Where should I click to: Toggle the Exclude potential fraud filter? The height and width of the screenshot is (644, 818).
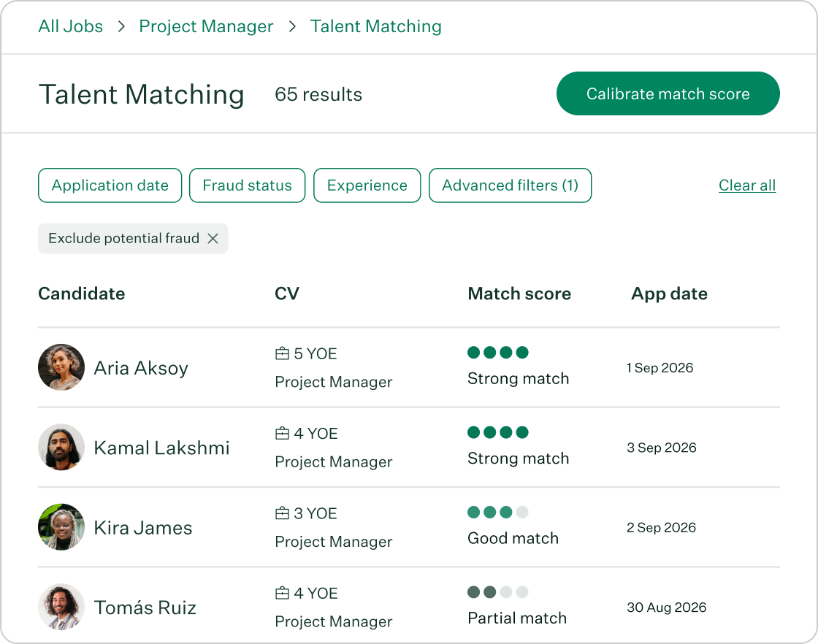[133, 238]
